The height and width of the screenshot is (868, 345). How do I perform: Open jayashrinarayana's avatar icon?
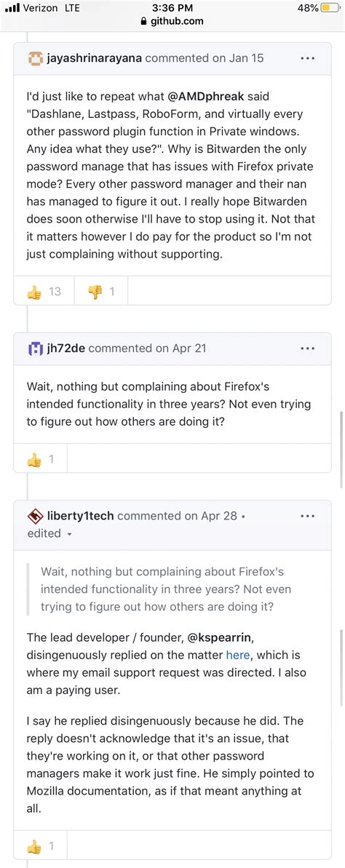(35, 57)
